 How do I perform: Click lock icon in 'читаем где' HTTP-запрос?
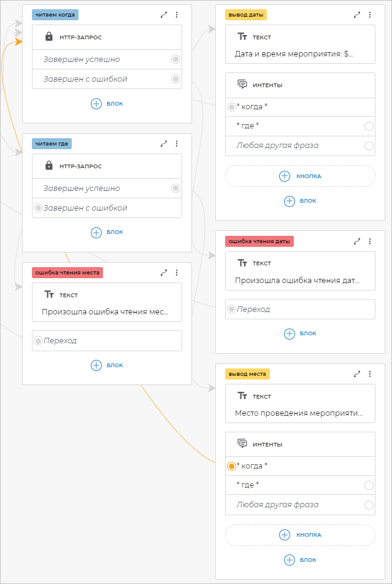tap(49, 166)
